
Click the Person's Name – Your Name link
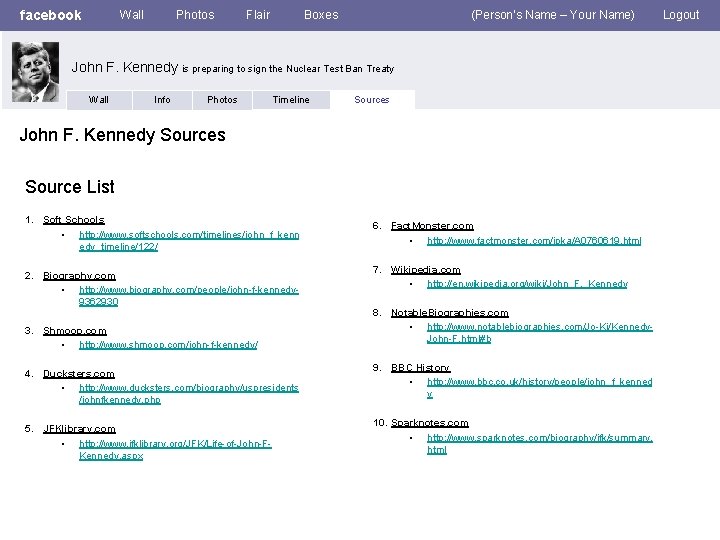(x=553, y=15)
